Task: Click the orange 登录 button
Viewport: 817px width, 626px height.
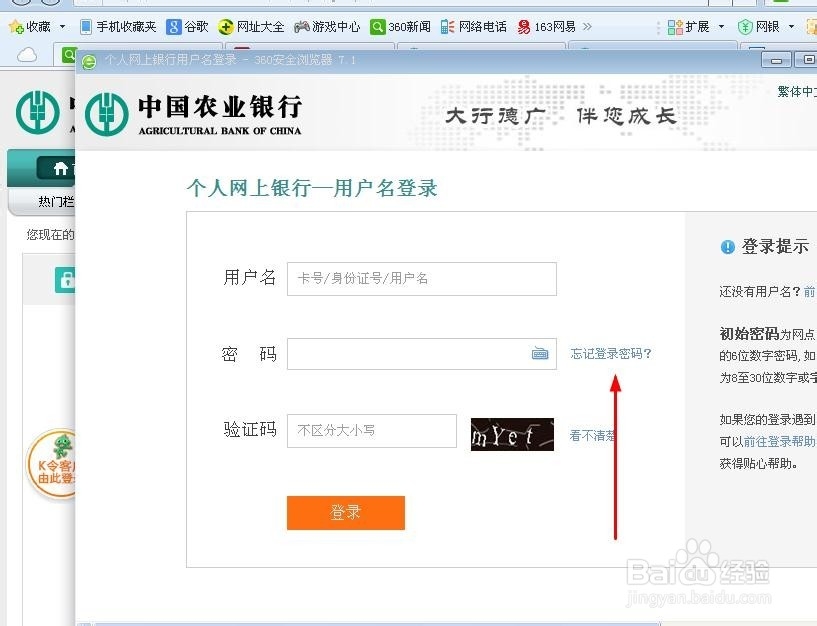Action: pos(345,512)
